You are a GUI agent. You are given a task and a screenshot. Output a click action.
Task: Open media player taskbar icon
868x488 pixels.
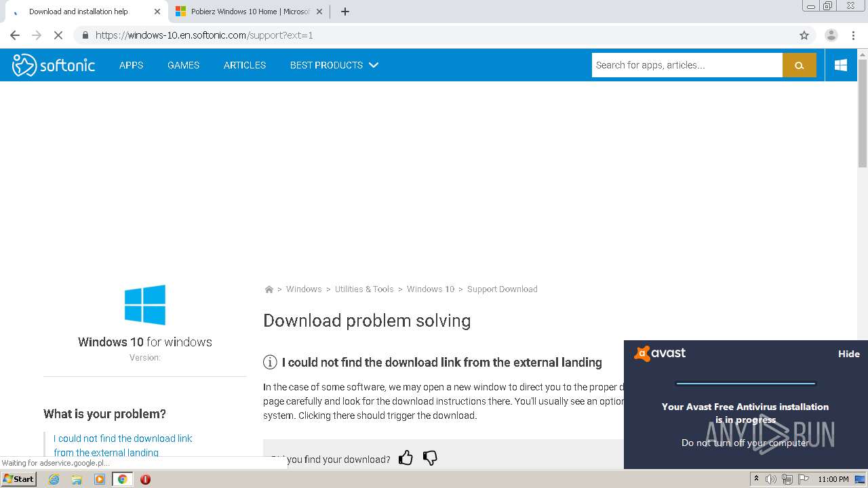pyautogui.click(x=100, y=479)
